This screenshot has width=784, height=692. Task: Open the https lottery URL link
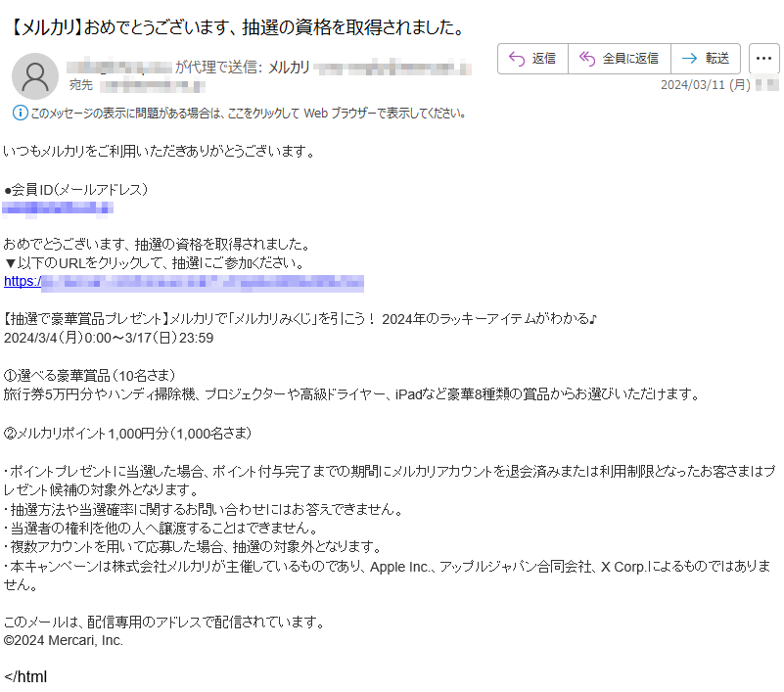183,282
